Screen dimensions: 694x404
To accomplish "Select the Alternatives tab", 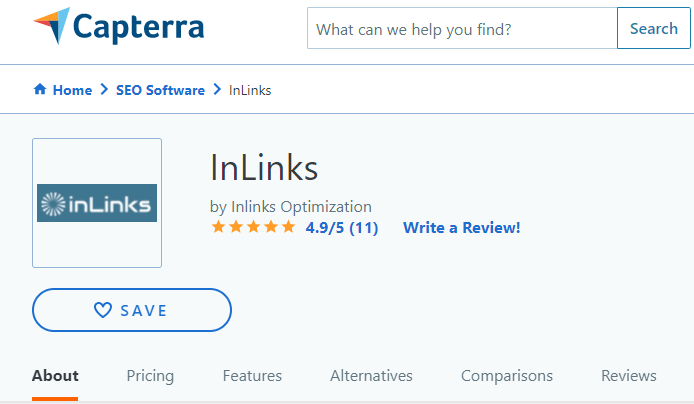I will pyautogui.click(x=371, y=376).
